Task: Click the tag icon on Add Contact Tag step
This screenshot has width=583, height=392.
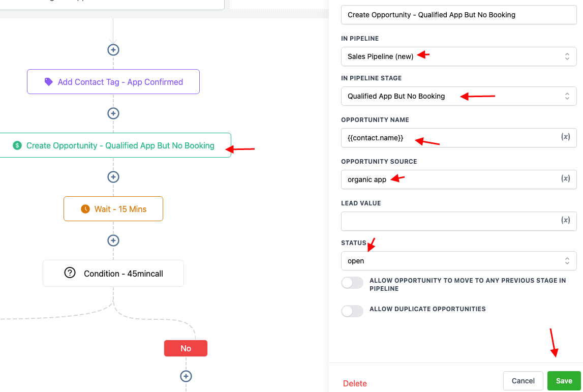Action: click(x=48, y=81)
